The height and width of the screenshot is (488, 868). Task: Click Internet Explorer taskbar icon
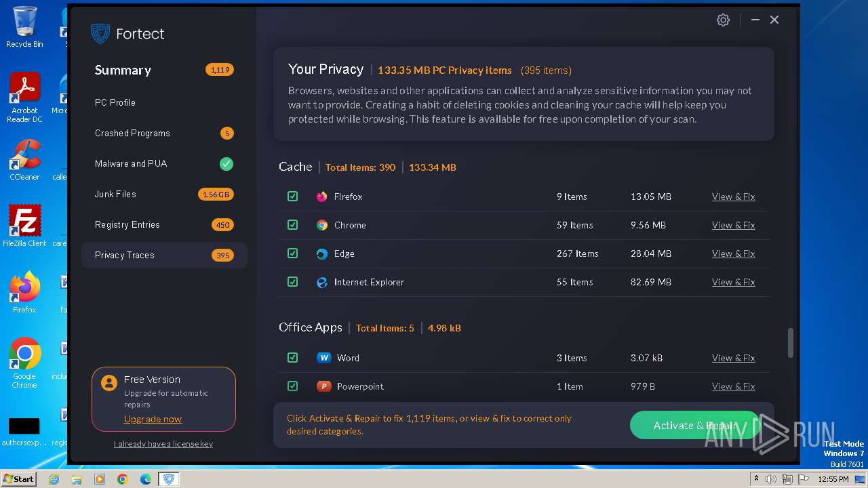(x=54, y=479)
